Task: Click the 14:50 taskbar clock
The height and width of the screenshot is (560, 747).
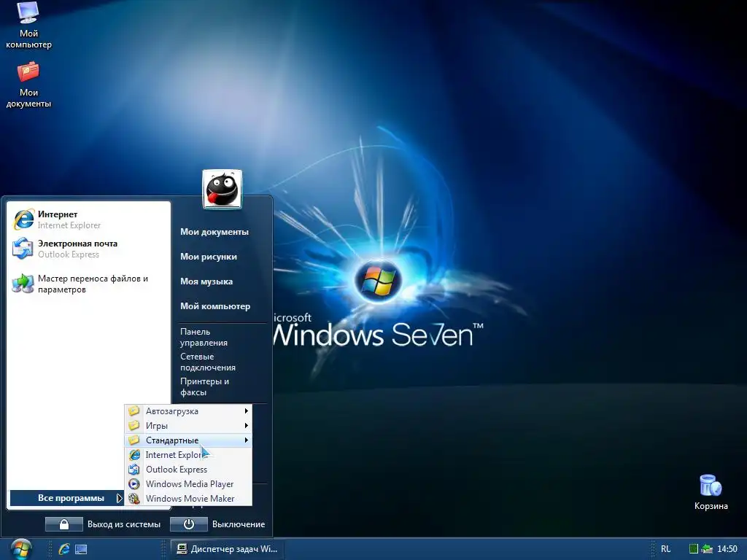Action: (727, 549)
